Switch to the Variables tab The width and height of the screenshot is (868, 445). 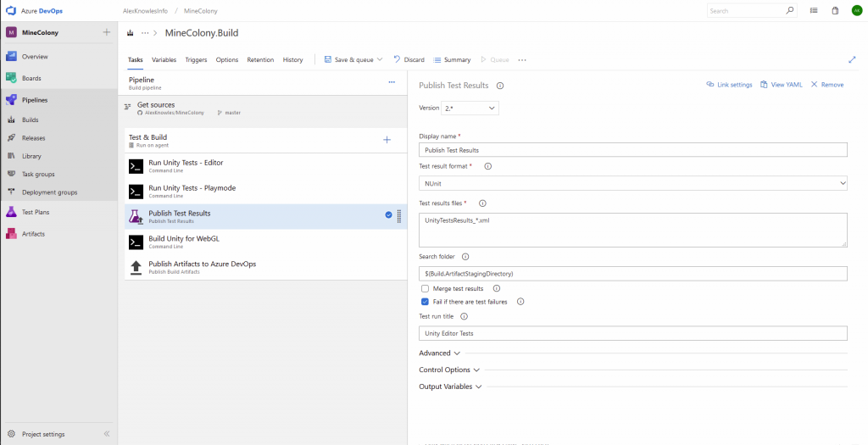pos(164,60)
